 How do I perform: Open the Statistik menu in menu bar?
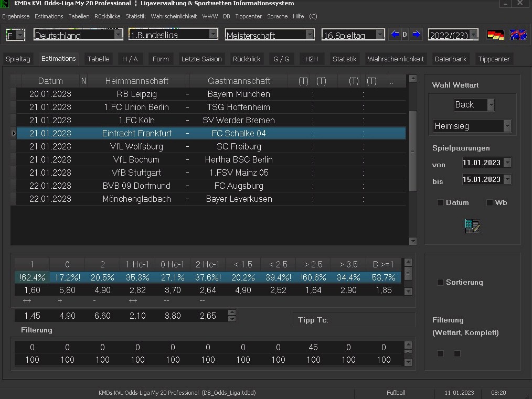(x=135, y=16)
